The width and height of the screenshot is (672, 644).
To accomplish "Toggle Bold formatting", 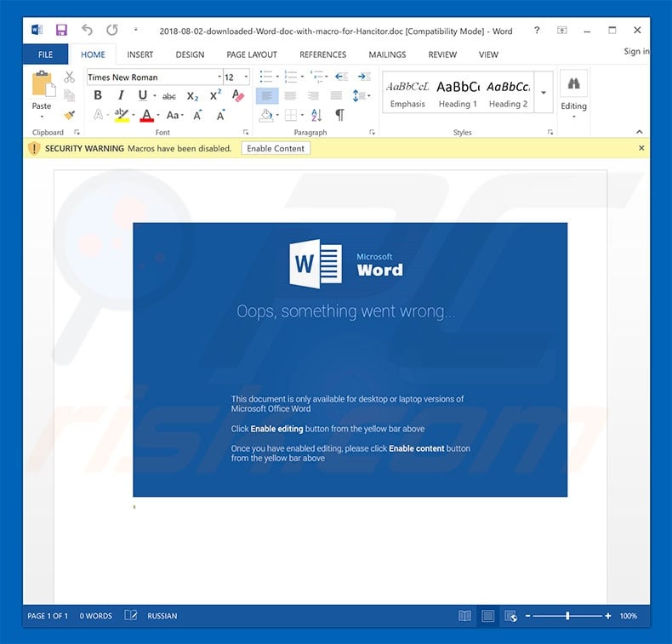I will pos(98,95).
